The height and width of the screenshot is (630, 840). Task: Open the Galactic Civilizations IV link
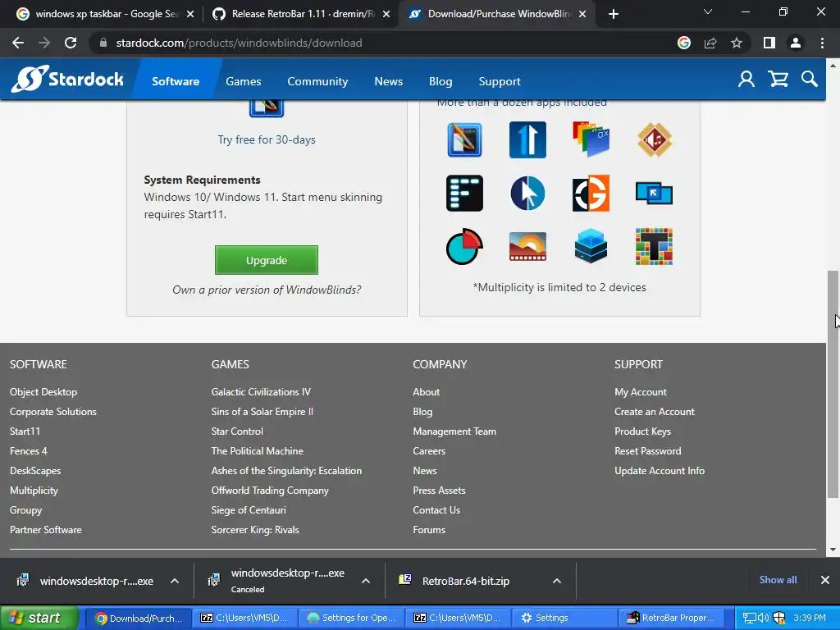click(261, 391)
